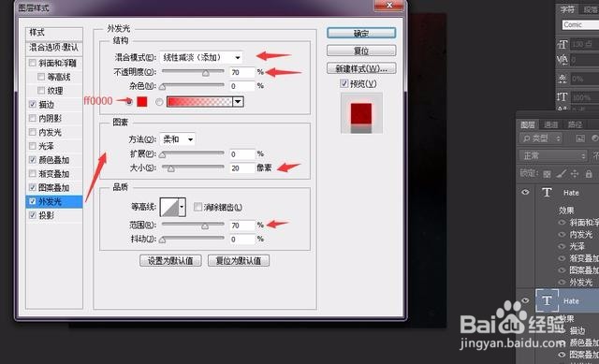
Task: Enable the 等高线 checkbox under bevel
Action: tap(41, 77)
